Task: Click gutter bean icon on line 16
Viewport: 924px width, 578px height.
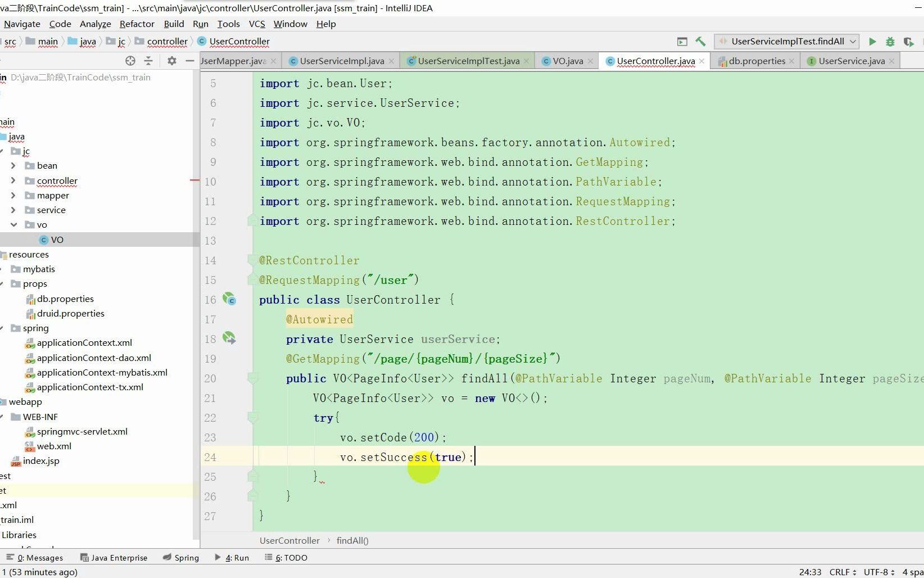Action: [229, 299]
